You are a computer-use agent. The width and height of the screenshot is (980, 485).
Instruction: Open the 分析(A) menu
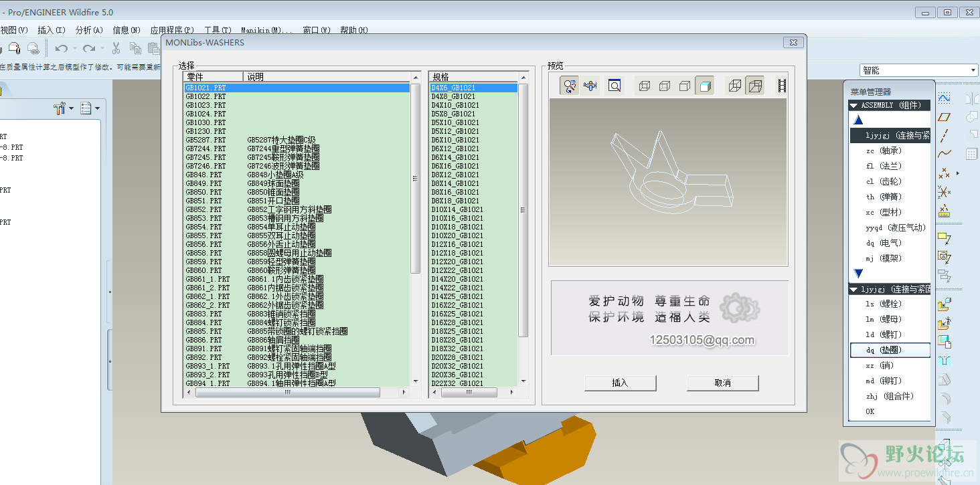[x=89, y=30]
